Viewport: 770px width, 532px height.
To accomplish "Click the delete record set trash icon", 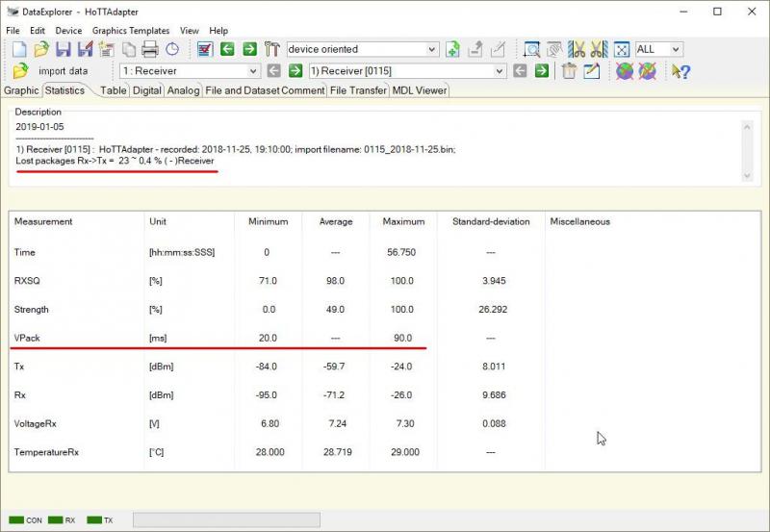I will pyautogui.click(x=570, y=71).
